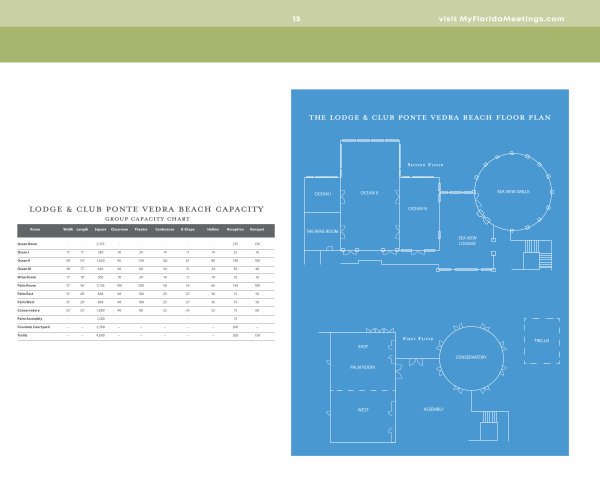The image size is (600, 492).
Task: Click the Reception column header
Action: (235, 230)
